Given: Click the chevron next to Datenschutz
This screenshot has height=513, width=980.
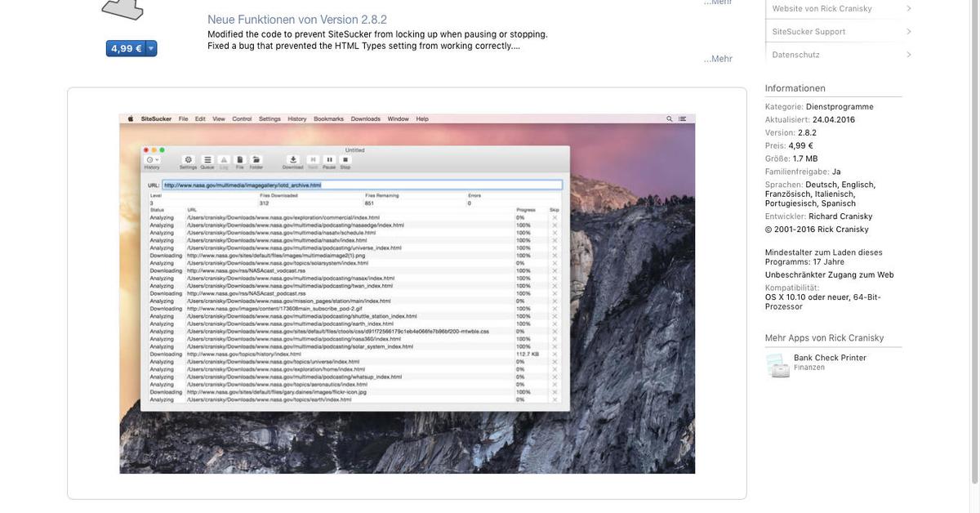Looking at the screenshot, I should point(909,55).
